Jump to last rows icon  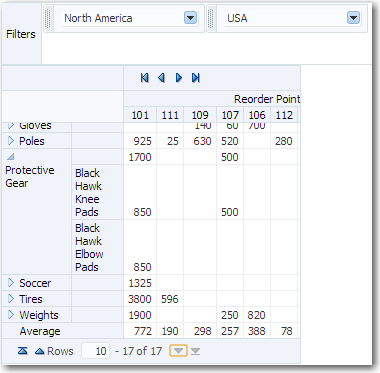point(196,351)
